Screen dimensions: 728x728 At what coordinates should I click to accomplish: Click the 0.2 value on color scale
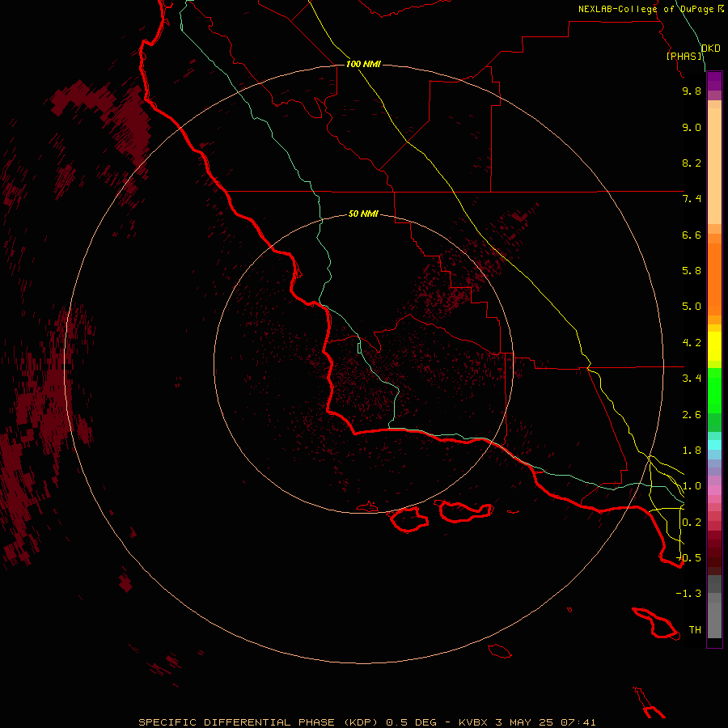[x=692, y=523]
